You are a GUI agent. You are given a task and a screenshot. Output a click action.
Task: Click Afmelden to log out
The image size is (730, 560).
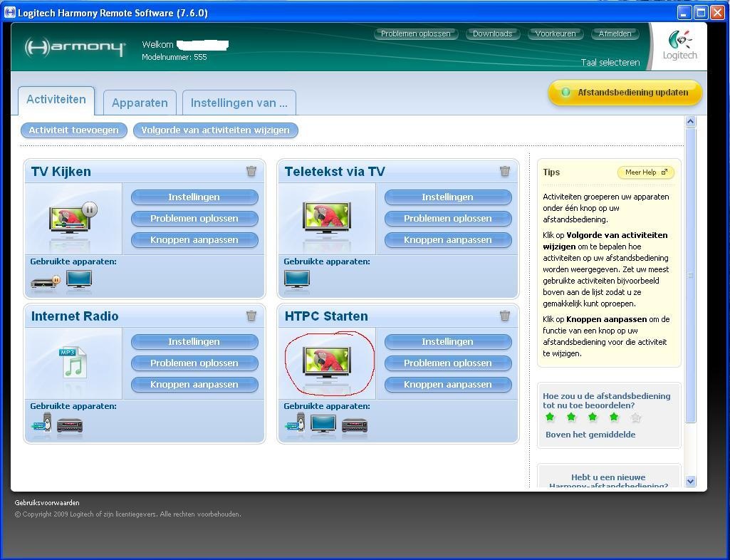[x=615, y=33]
